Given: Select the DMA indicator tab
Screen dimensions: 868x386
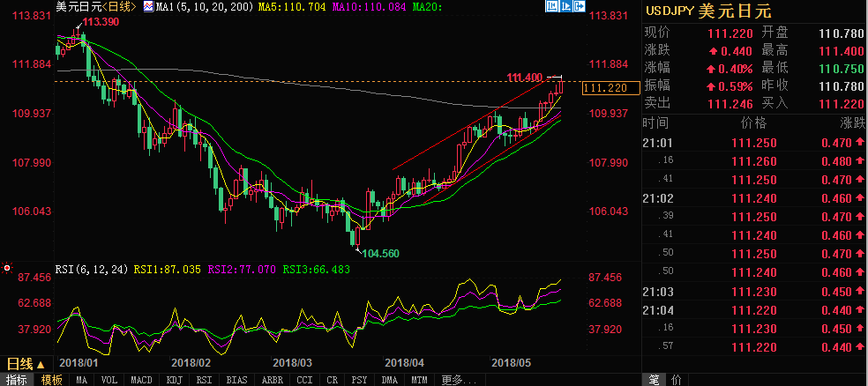Looking at the screenshot, I should pos(390,380).
